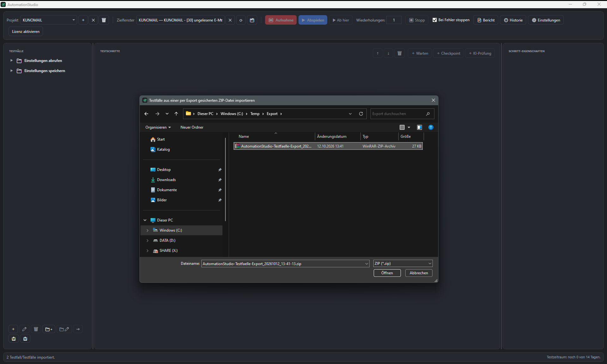
Task: Add a new project with the plus icon
Action: 83,20
